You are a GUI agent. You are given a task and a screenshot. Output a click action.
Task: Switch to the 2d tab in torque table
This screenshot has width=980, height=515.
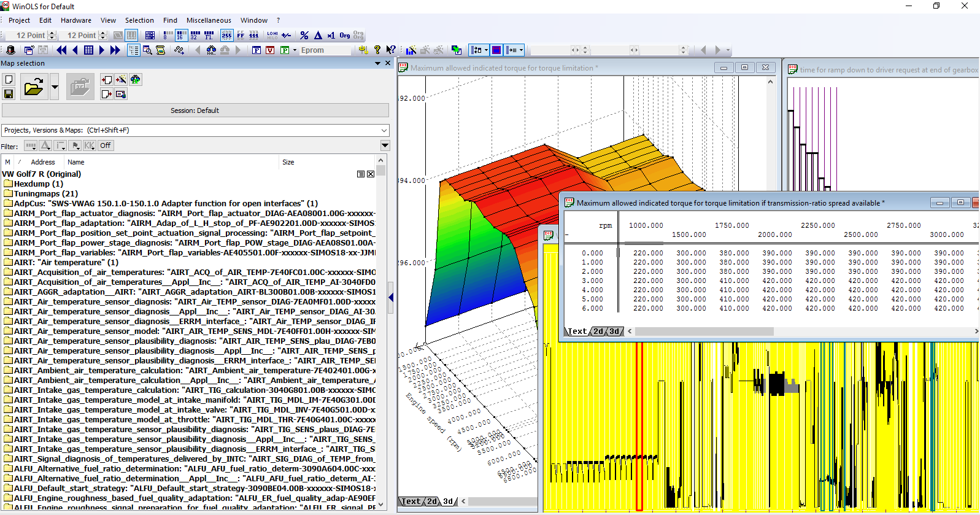(x=598, y=331)
